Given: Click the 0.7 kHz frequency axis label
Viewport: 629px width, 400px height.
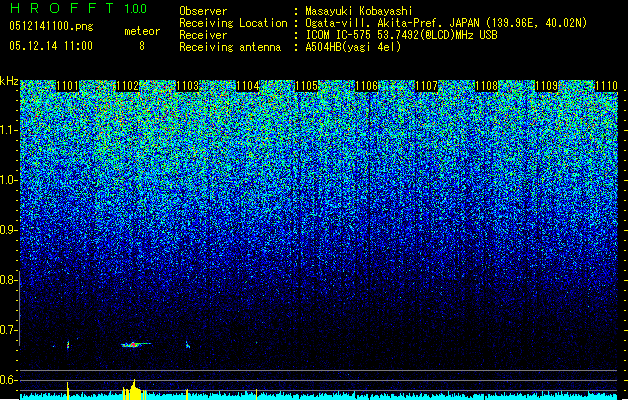Looking at the screenshot, I should tap(8, 330).
